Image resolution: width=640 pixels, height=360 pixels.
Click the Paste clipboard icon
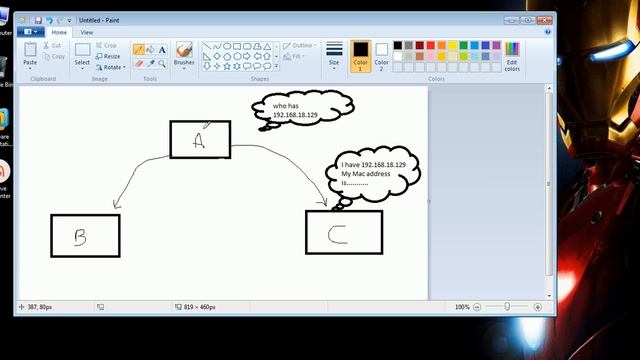tap(30, 50)
